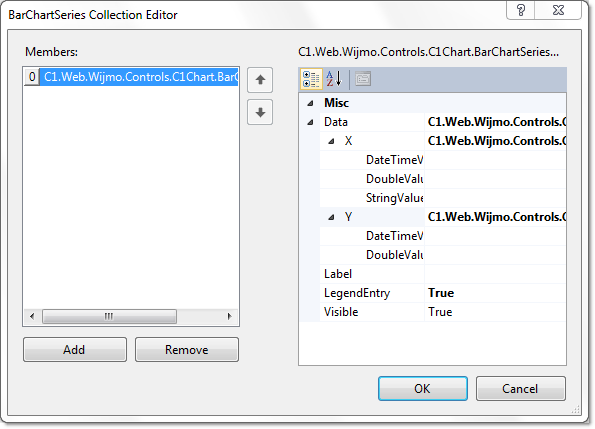Click the Property Pages icon
Screen dimensions: 595x429
(363, 79)
